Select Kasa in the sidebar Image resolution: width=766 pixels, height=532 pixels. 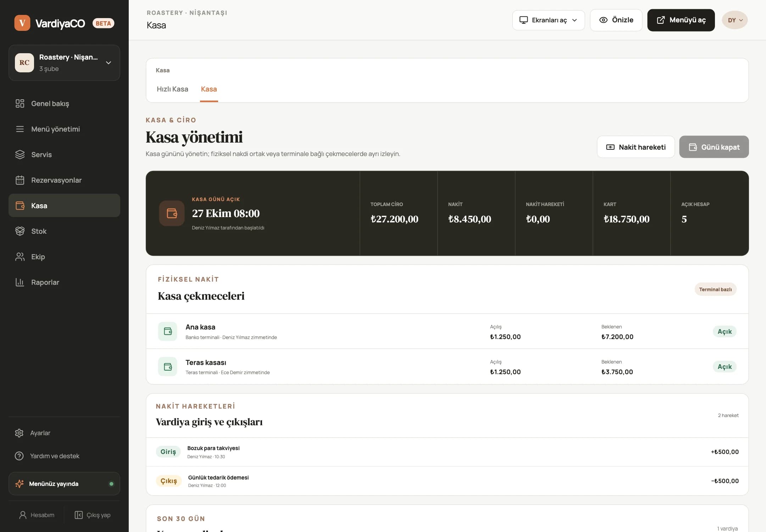pyautogui.click(x=64, y=205)
